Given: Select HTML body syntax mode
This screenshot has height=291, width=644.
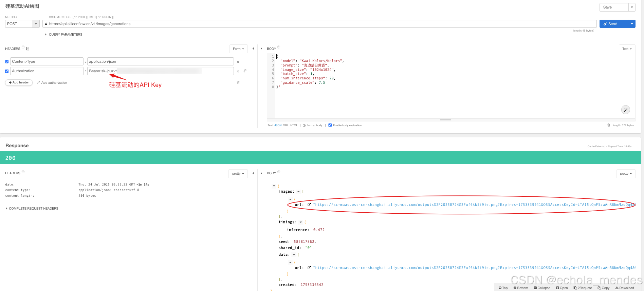Looking at the screenshot, I should pos(294,125).
